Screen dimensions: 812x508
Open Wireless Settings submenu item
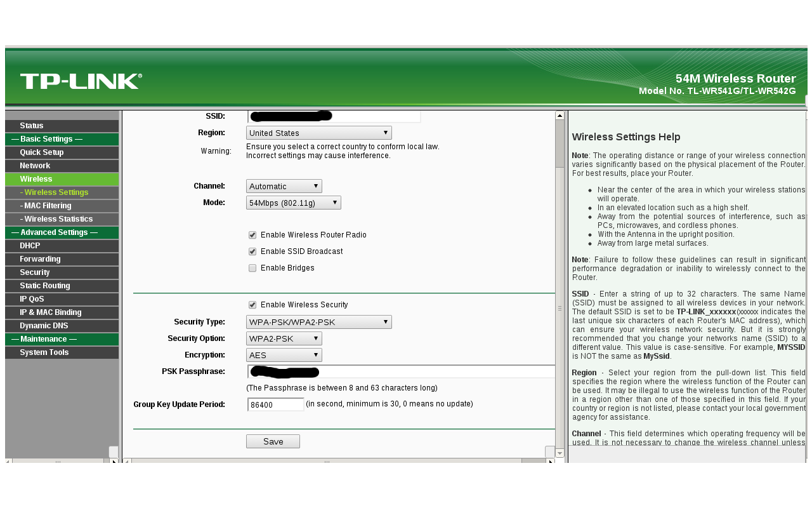pos(62,192)
